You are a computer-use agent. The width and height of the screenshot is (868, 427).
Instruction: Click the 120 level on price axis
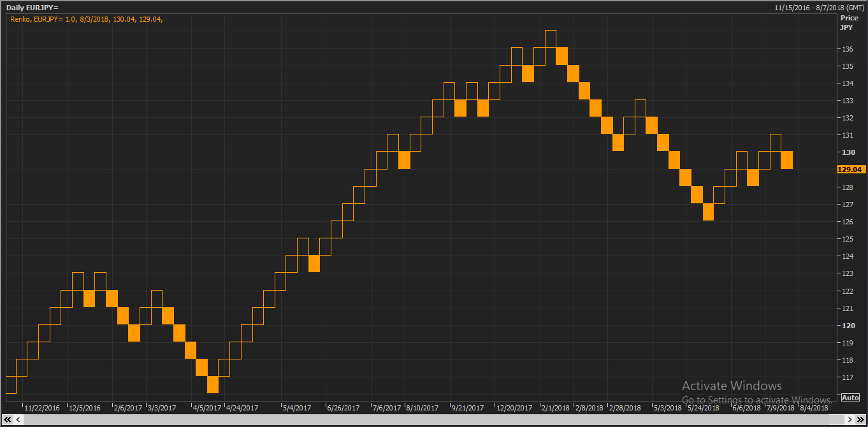848,326
